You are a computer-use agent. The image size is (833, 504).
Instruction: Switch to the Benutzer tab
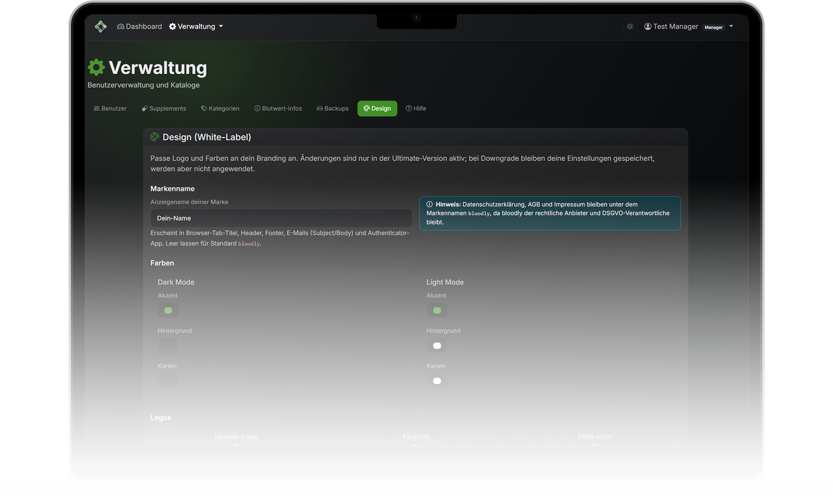(110, 108)
